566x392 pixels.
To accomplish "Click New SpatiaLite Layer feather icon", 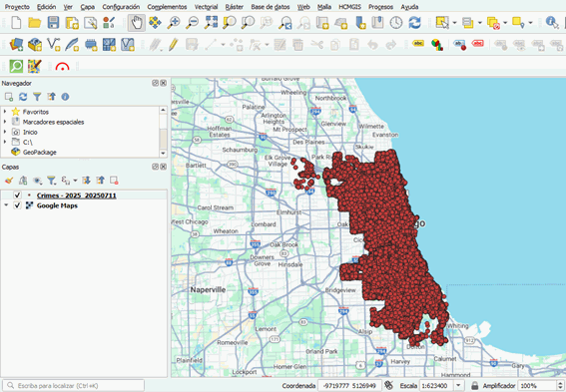I will (x=72, y=45).
